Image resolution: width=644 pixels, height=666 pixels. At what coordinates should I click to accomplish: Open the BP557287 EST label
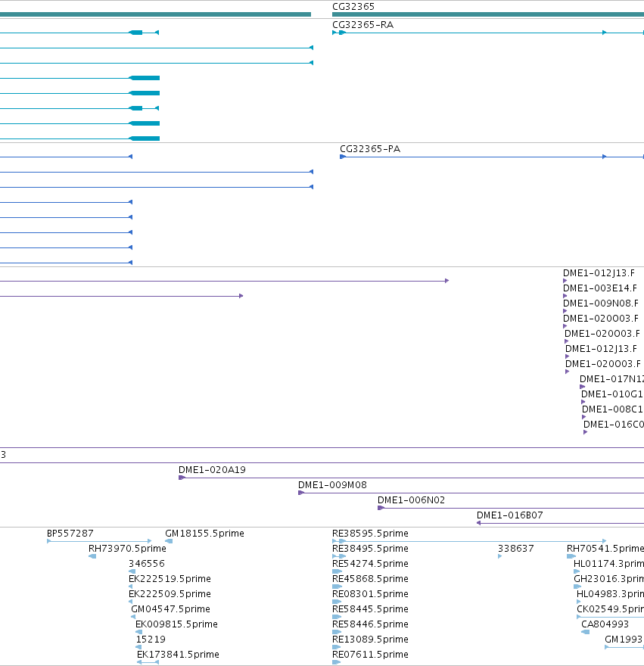(x=70, y=533)
